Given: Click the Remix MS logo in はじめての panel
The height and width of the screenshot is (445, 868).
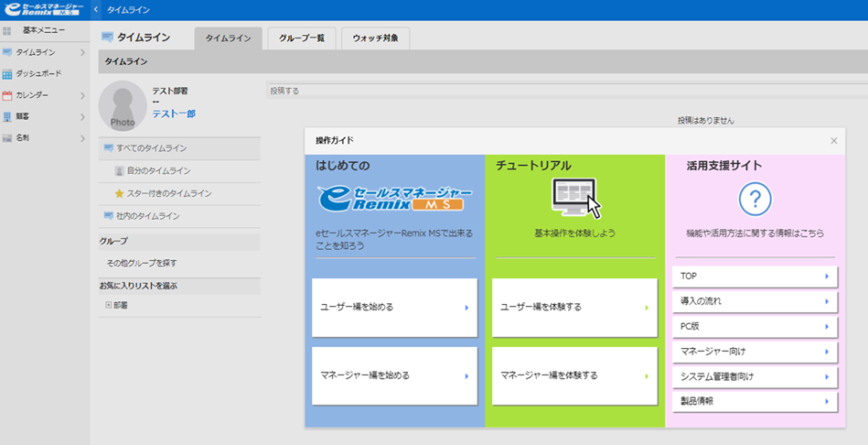Looking at the screenshot, I should pos(395,199).
